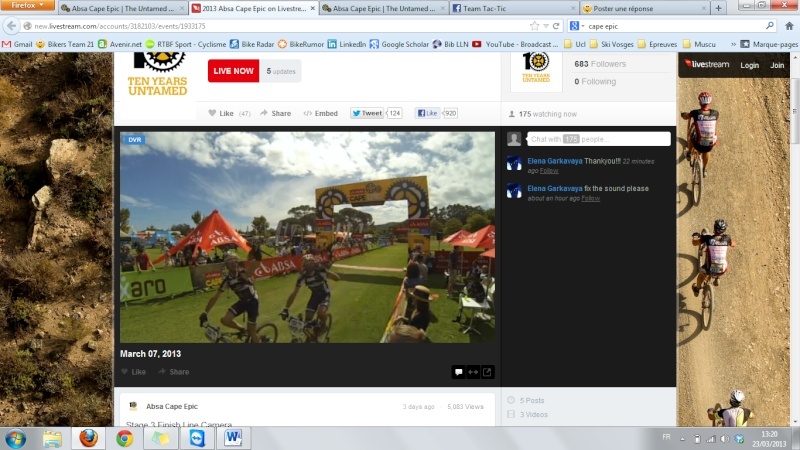The height and width of the screenshot is (450, 800).
Task: Open the Marque-pages bookmarks menu
Action: click(769, 44)
